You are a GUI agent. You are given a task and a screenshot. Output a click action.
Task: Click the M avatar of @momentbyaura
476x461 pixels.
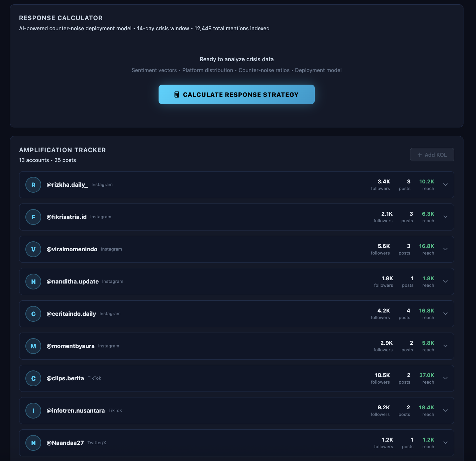33,346
